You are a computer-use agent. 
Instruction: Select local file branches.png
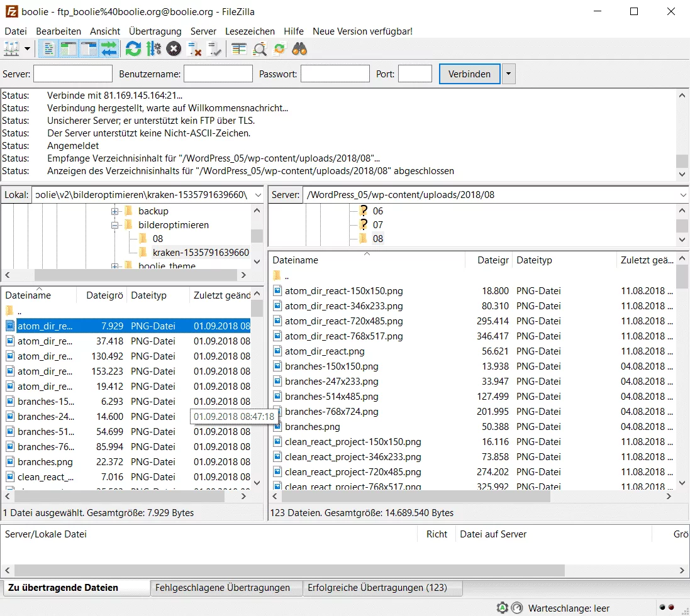pos(128,461)
